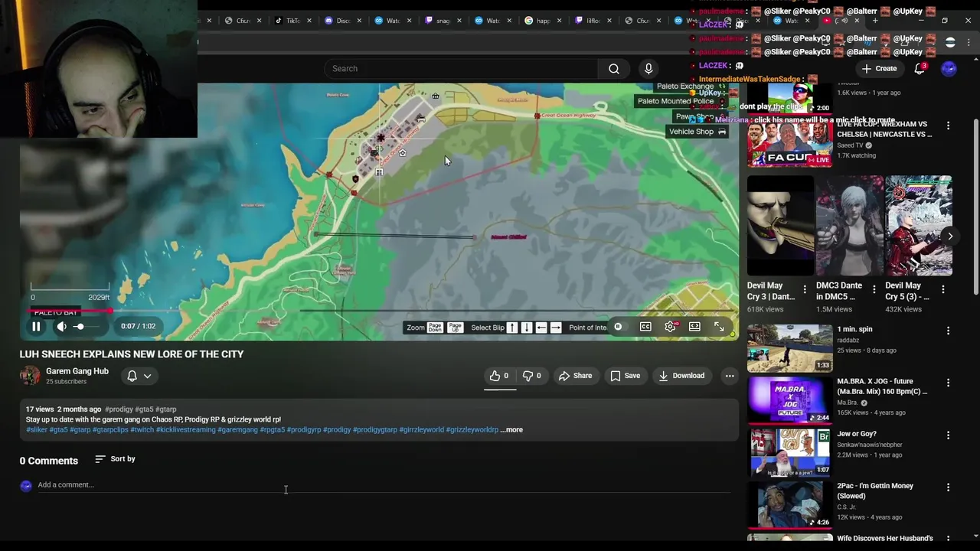Click the YouTube search box
This screenshot has width=980, height=551.
click(462, 69)
